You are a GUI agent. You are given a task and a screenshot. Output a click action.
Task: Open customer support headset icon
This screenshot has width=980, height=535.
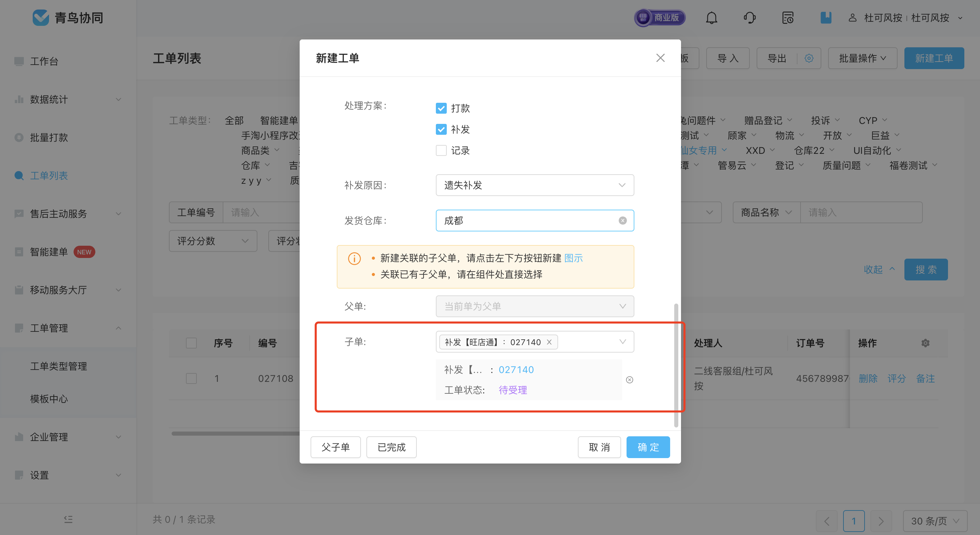pos(749,18)
